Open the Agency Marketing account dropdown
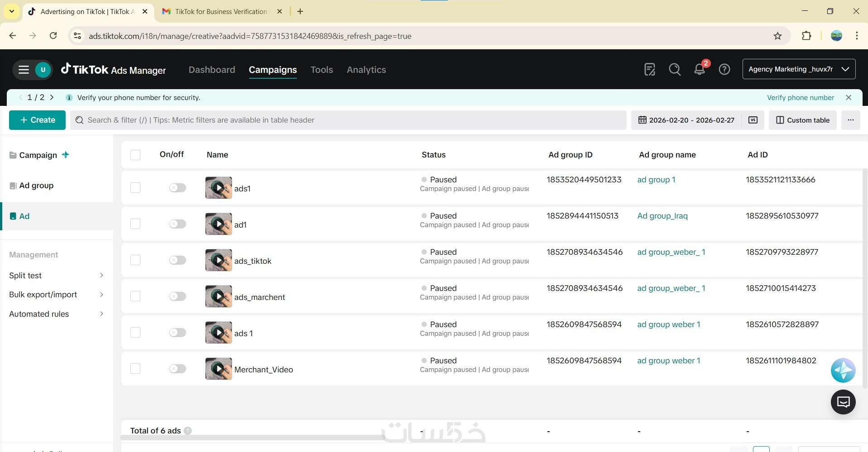The width and height of the screenshot is (868, 452). [x=799, y=69]
